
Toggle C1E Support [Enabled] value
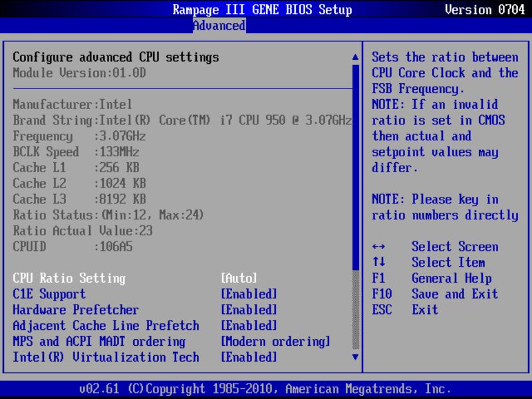pyautogui.click(x=249, y=294)
